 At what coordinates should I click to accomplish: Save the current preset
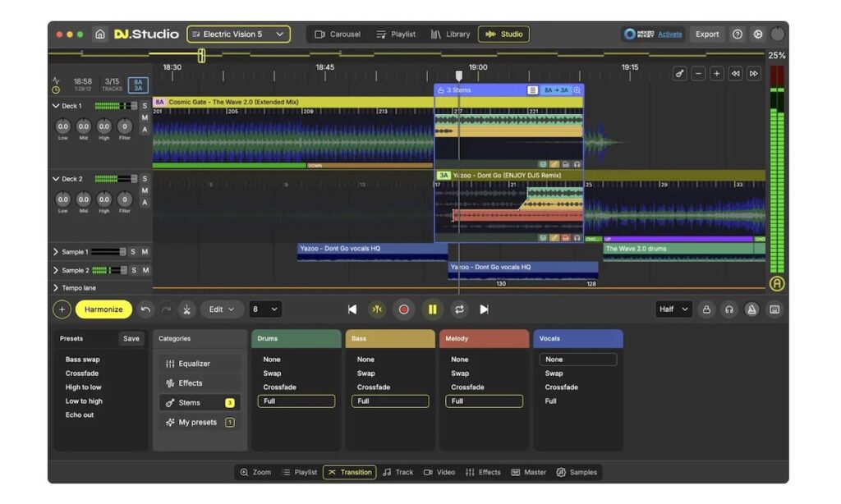pyautogui.click(x=131, y=338)
